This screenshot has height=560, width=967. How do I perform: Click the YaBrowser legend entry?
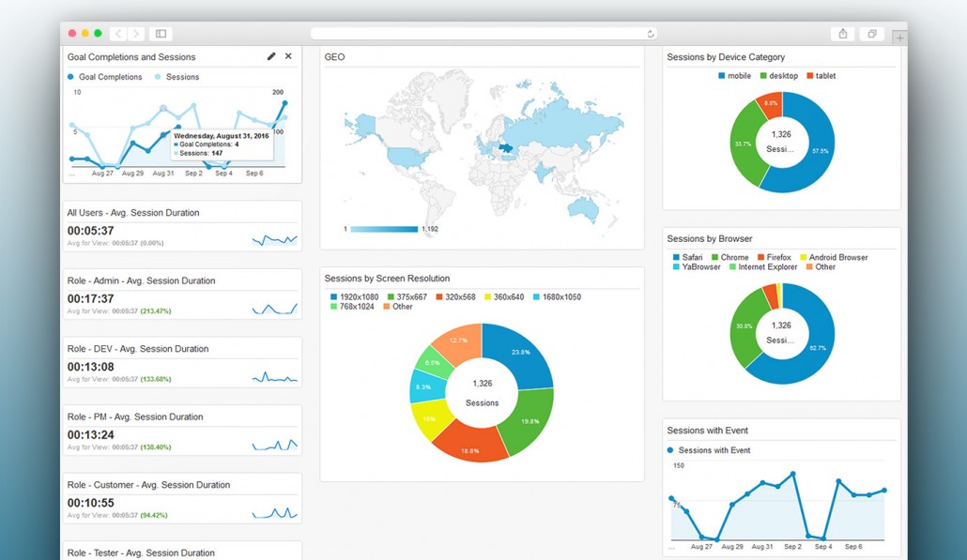click(x=697, y=266)
